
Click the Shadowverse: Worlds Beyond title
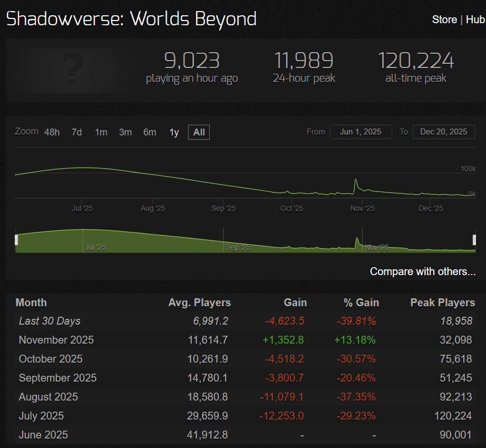(x=131, y=19)
